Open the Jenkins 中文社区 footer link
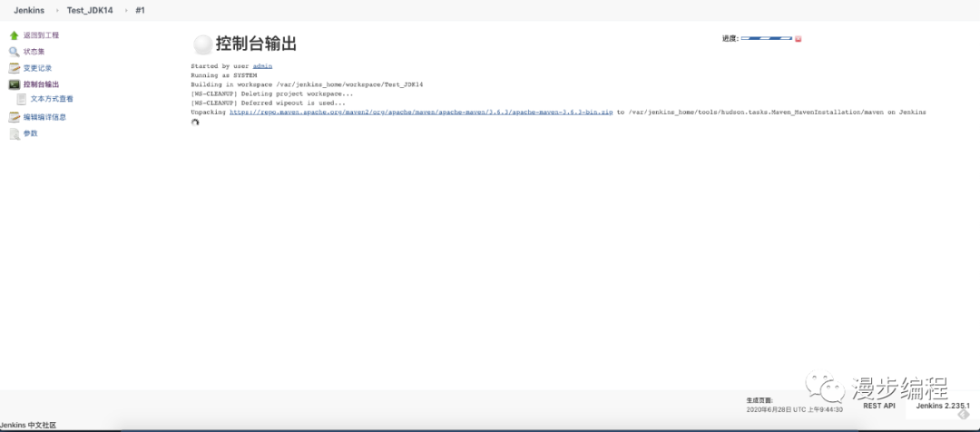This screenshot has width=980, height=432. click(28, 425)
